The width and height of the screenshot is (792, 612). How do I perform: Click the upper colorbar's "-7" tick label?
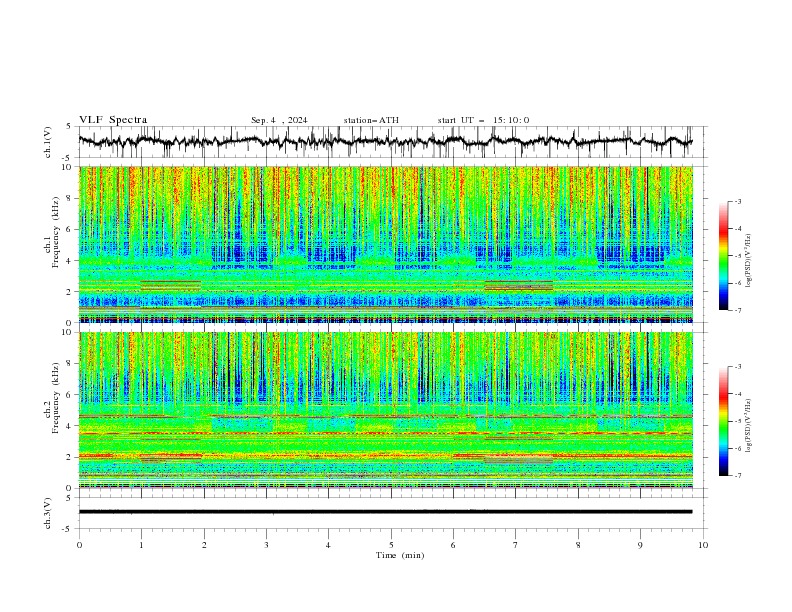pos(738,310)
